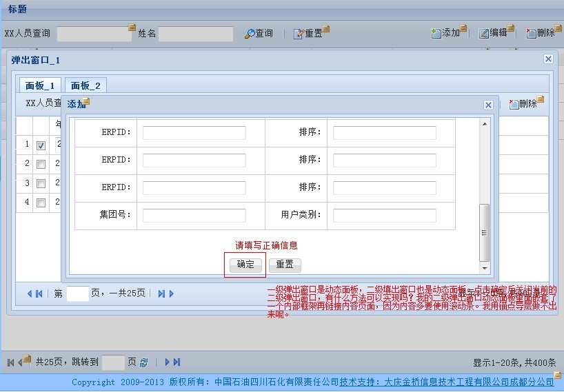Click the 删除 delete icon in top toolbar
Screen dimensions: 564x392
click(x=531, y=32)
